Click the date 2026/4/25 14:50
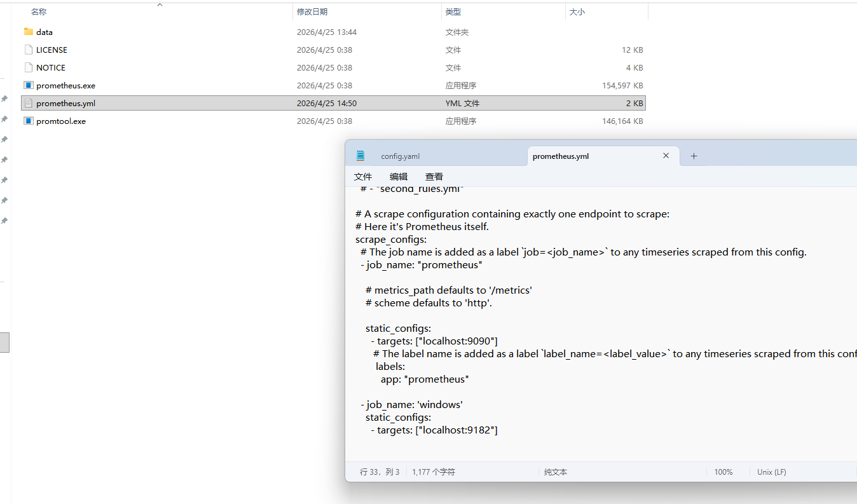Image resolution: width=857 pixels, height=504 pixels. (327, 104)
